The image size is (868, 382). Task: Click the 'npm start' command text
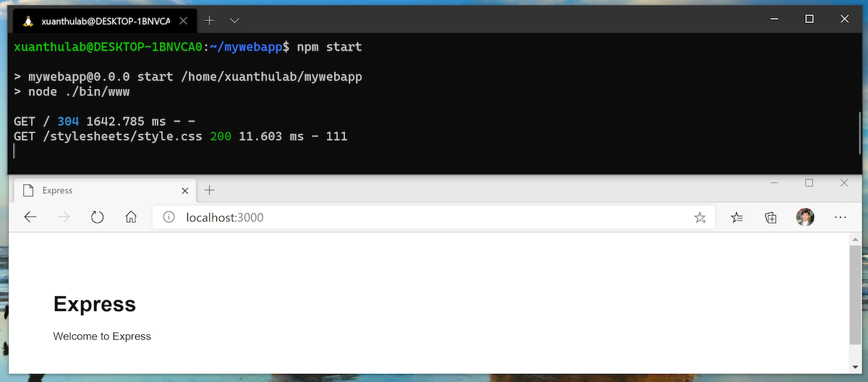(x=329, y=47)
